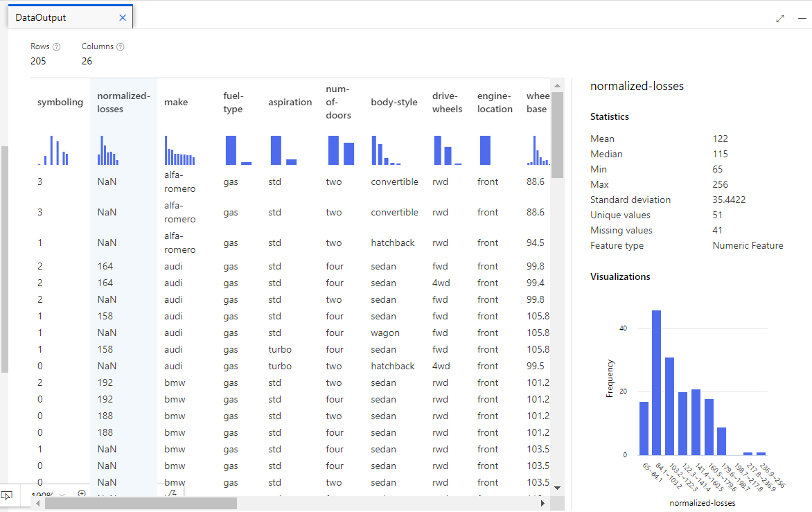Select the aspiration column histogram
The width and height of the screenshot is (812, 512).
point(283,150)
